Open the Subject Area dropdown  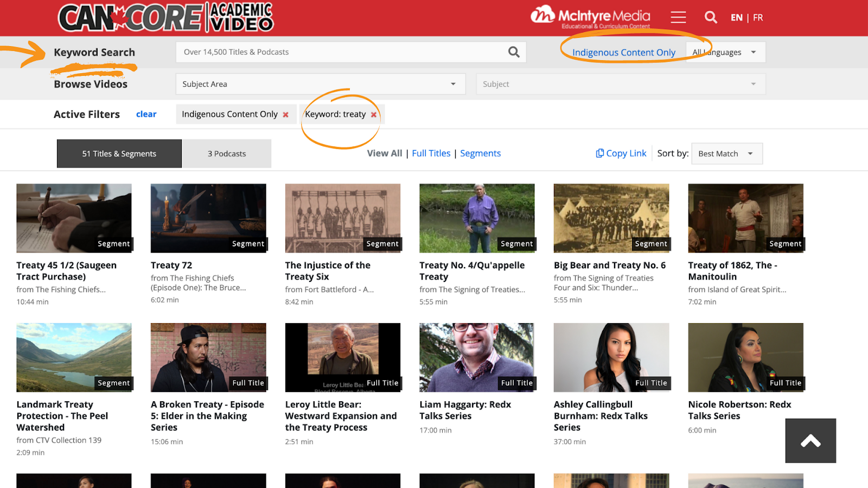pos(320,84)
